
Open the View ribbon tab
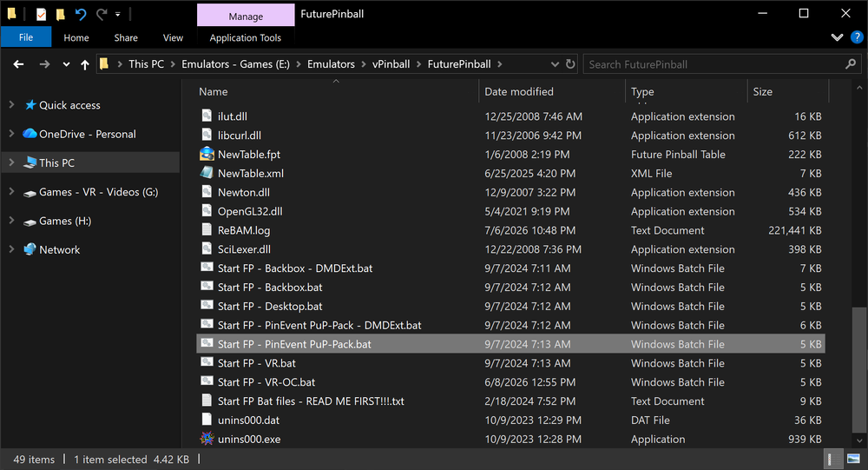click(x=173, y=37)
